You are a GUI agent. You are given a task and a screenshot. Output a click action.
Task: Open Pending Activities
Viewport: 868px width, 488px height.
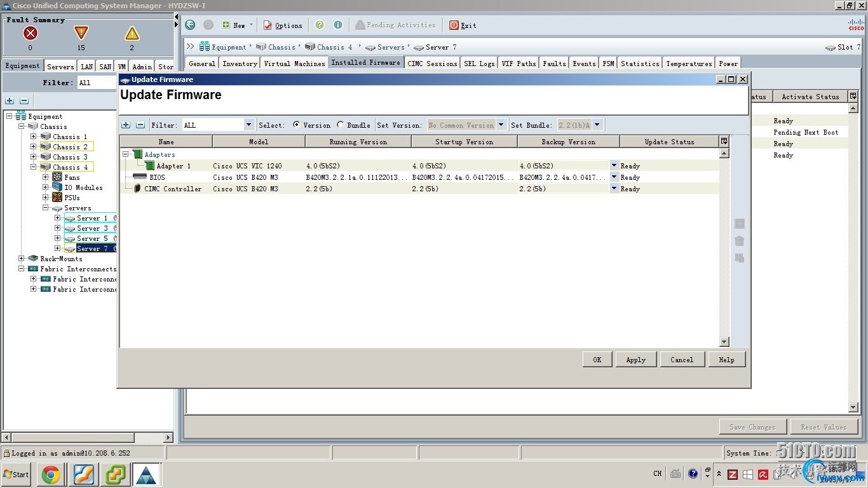395,25
